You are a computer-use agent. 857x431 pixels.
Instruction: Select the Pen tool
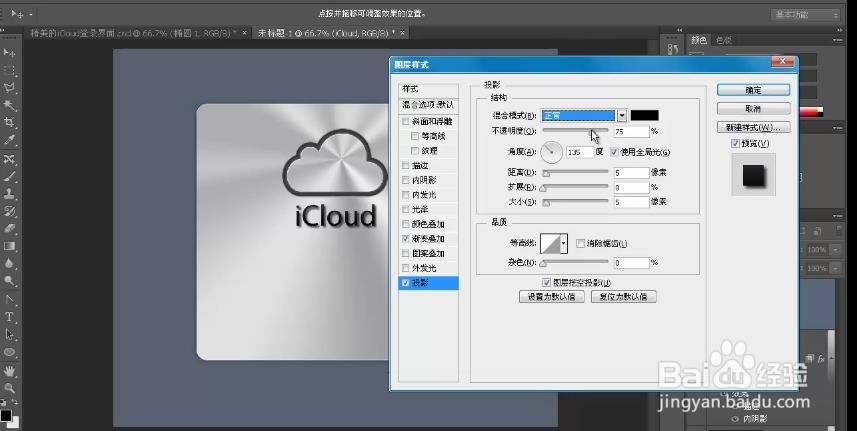pos(9,299)
